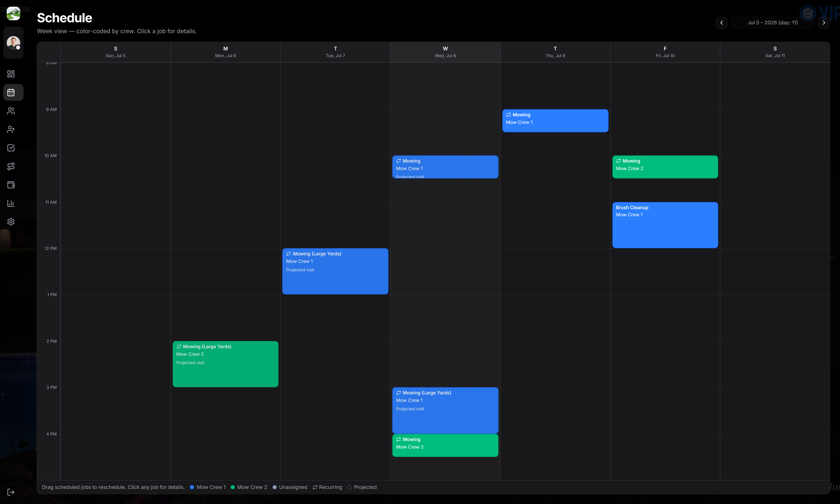Click the 12 PM time label
Viewport: 840px width, 504px height.
pos(51,248)
